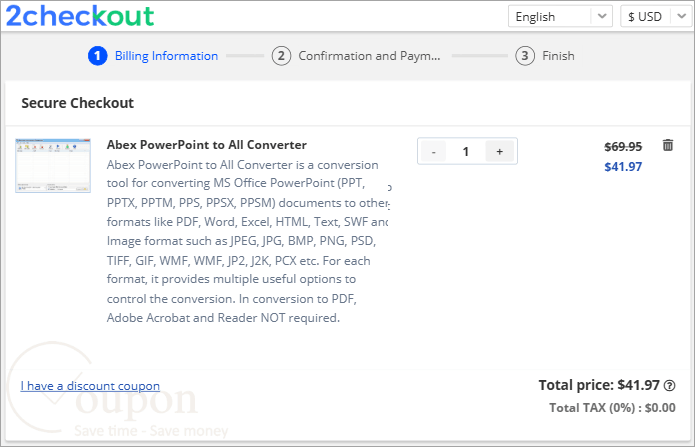Viewport: 695px width, 447px height.
Task: Click the Total price help question icon
Action: (x=669, y=386)
